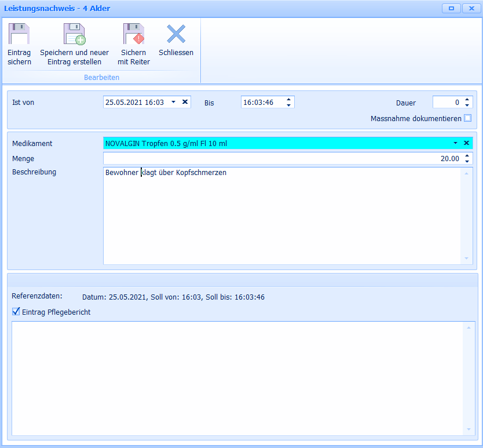The height and width of the screenshot is (448, 483).
Task: Decrease Dauer value with down arrow
Action: (x=467, y=105)
